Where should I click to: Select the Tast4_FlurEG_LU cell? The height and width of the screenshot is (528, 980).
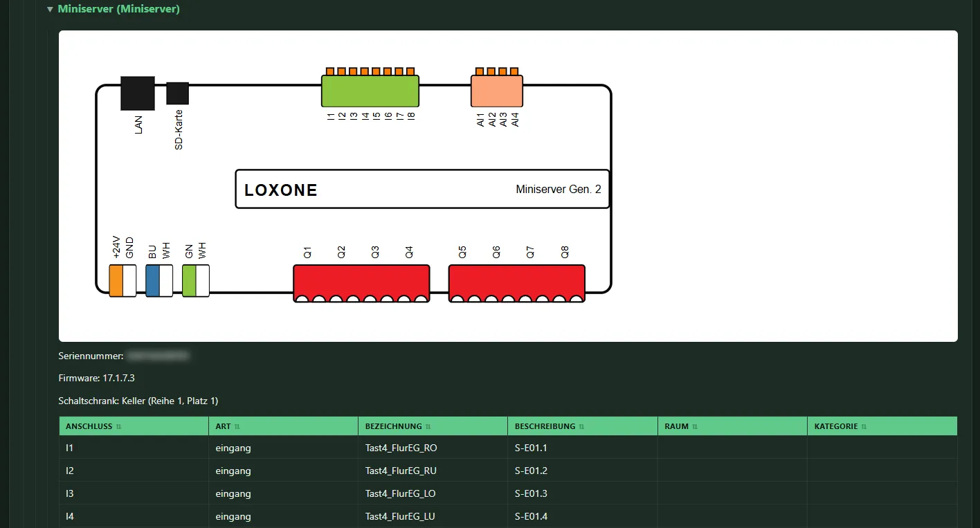[x=433, y=516]
